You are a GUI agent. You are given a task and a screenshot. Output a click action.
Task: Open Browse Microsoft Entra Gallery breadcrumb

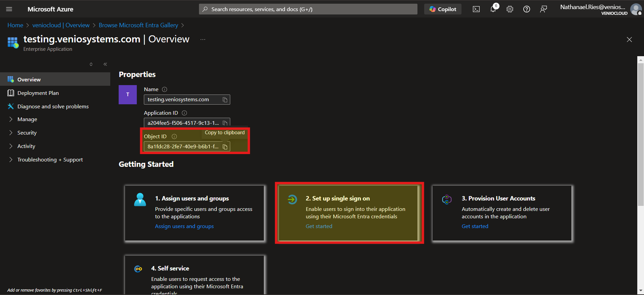pyautogui.click(x=138, y=25)
